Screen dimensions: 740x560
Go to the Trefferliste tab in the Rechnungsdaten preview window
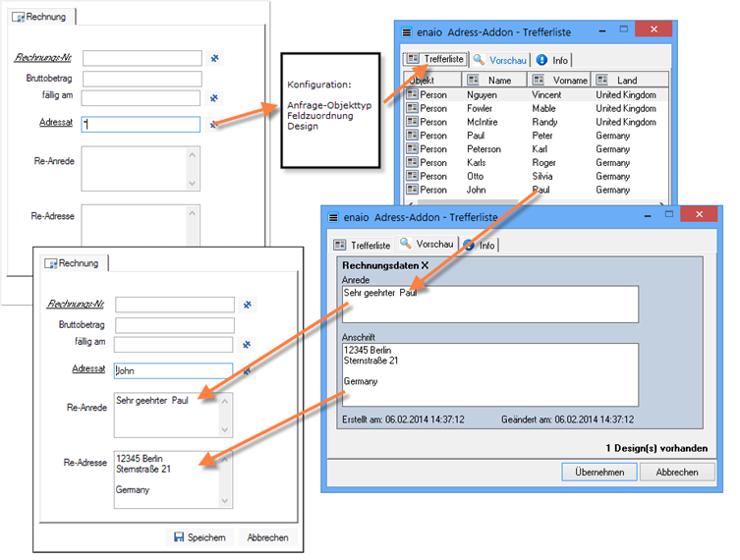[363, 245]
